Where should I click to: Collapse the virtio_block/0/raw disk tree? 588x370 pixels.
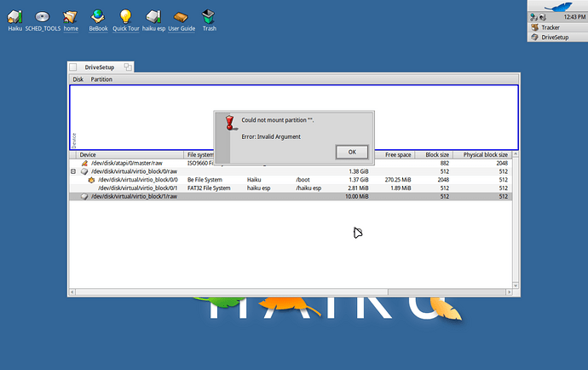click(73, 171)
